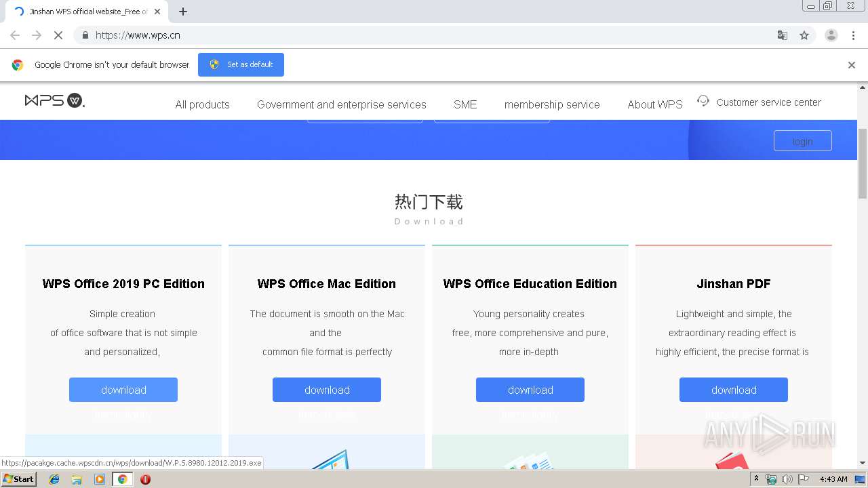Open Internet Explorer from taskbar
868x488 pixels.
(54, 479)
